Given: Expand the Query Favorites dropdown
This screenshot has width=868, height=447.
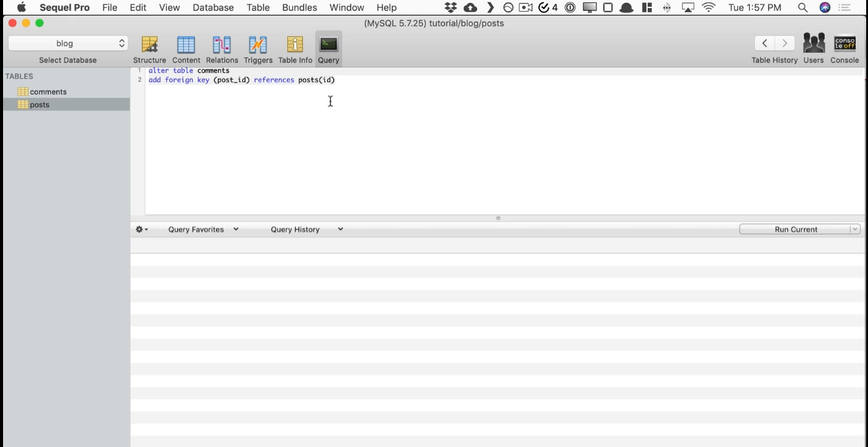Looking at the screenshot, I should pyautogui.click(x=203, y=229).
